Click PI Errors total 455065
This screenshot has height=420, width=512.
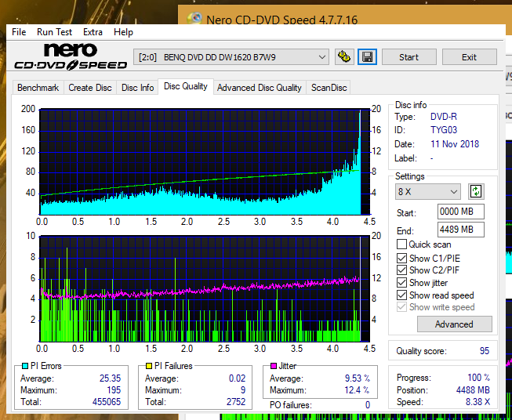[x=107, y=402]
